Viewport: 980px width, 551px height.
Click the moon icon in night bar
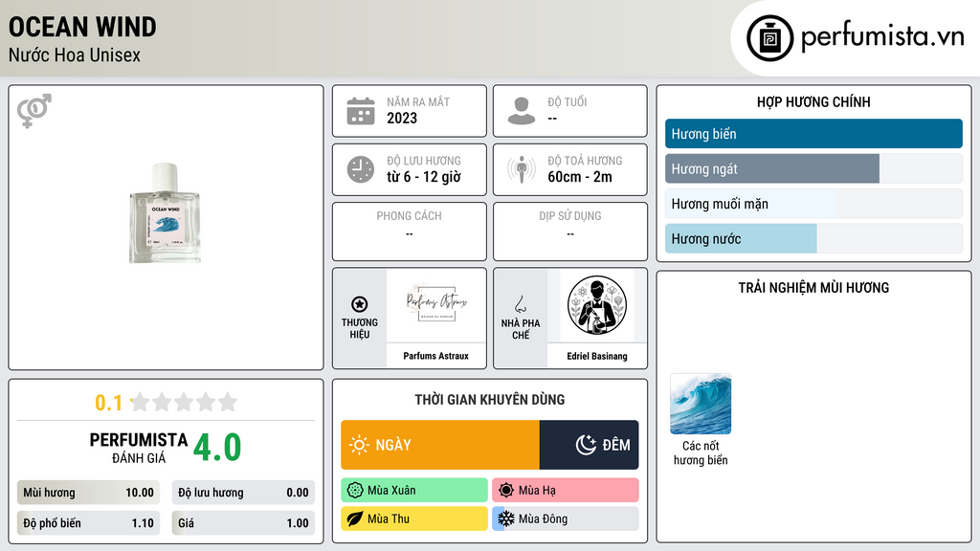click(586, 445)
